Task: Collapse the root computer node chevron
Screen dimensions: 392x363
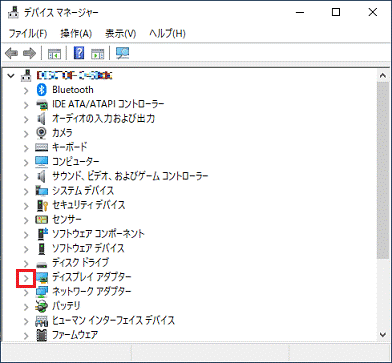Action: [11, 76]
